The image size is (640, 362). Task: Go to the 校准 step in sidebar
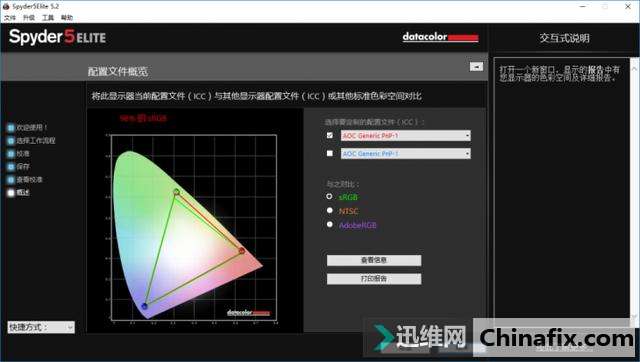[18, 154]
